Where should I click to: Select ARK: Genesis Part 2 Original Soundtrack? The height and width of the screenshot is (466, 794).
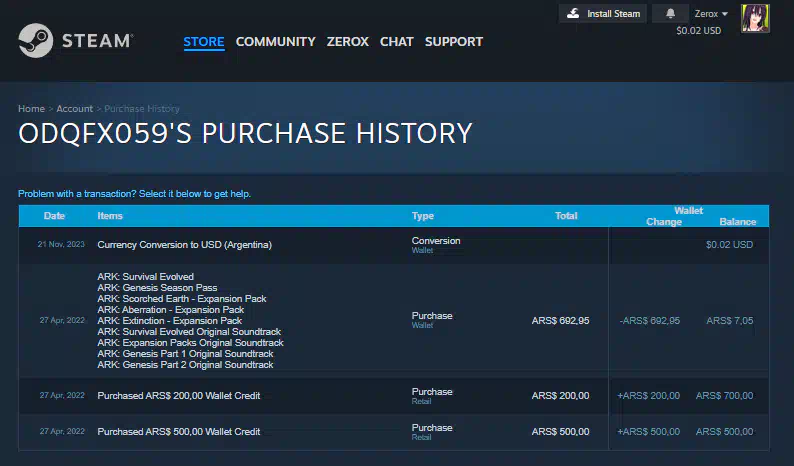pyautogui.click(x=185, y=365)
